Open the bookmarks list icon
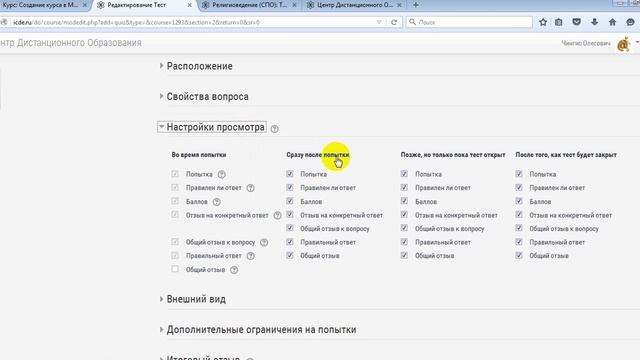This screenshot has width=640, height=360. pos(559,22)
